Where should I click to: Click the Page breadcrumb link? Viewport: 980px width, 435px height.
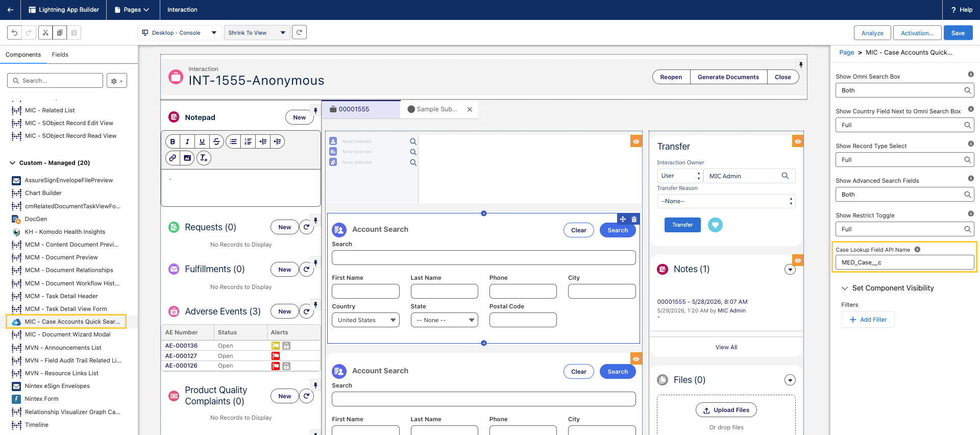tap(846, 53)
